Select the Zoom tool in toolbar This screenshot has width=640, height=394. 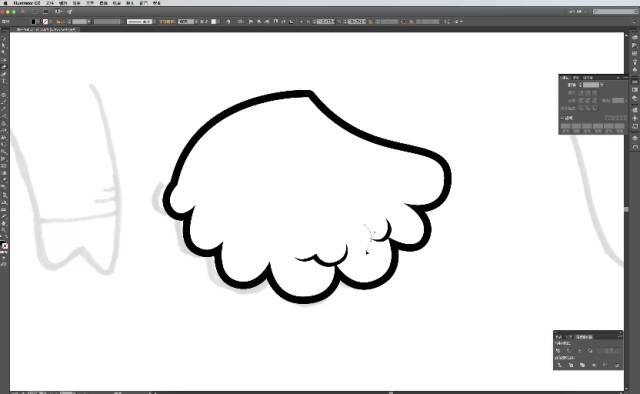(x=5, y=230)
